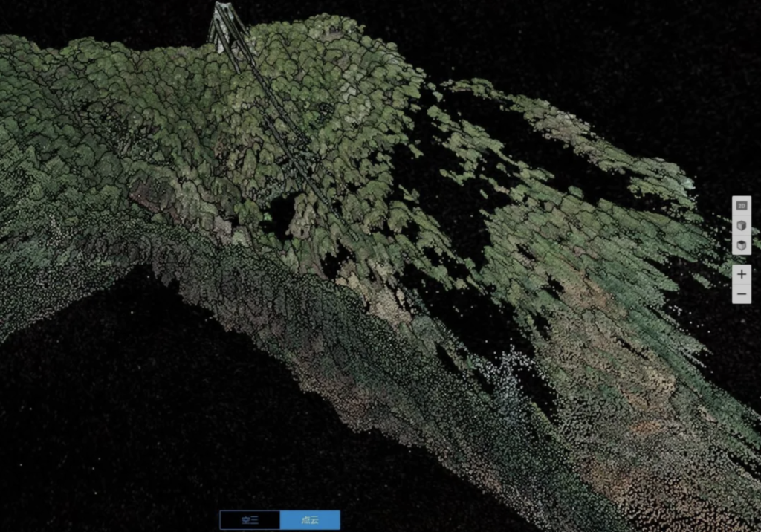The width and height of the screenshot is (761, 532).
Task: Zoom in with the plus button
Action: pyautogui.click(x=741, y=273)
